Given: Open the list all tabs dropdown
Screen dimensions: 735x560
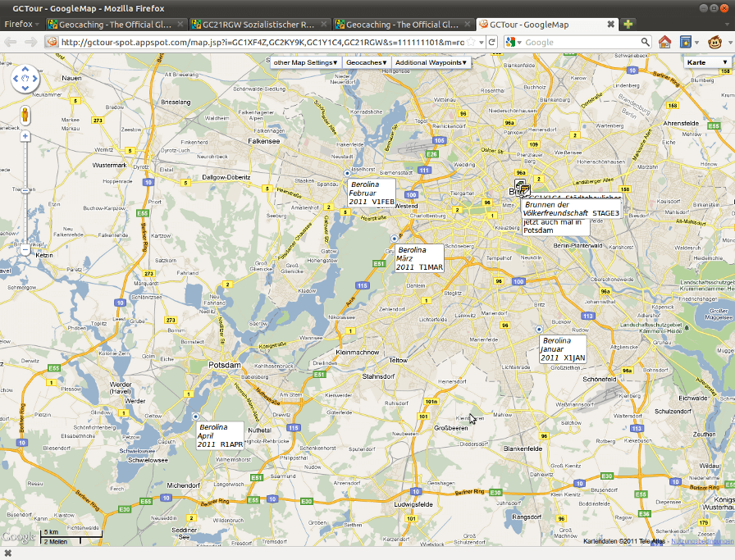Looking at the screenshot, I should (728, 24).
